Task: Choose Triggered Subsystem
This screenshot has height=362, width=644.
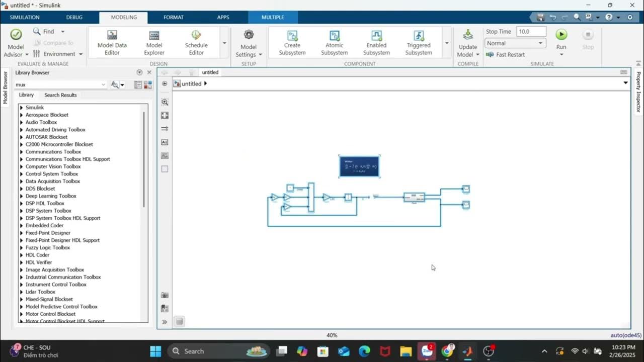Action: (419, 43)
